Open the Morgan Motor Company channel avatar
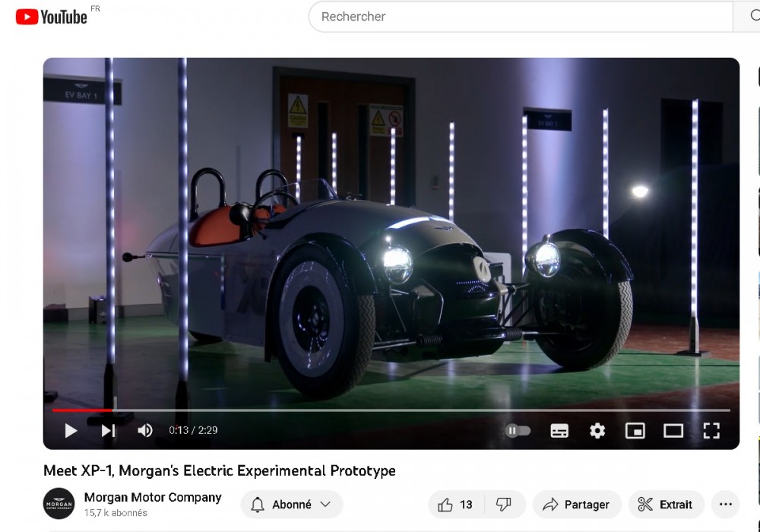Image resolution: width=760 pixels, height=532 pixels. [x=59, y=504]
